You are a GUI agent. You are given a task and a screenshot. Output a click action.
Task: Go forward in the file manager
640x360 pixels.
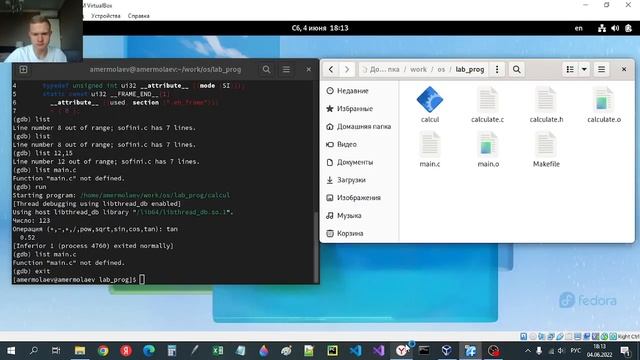click(347, 69)
